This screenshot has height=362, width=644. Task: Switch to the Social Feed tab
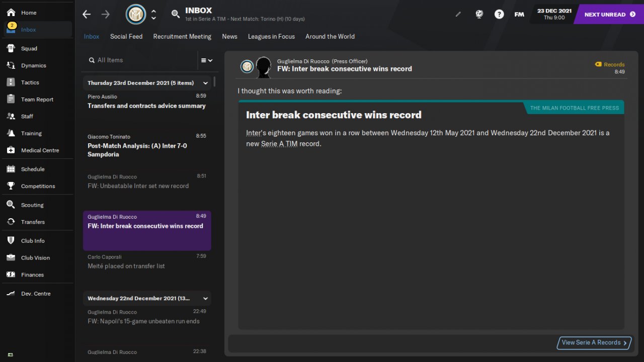126,36
